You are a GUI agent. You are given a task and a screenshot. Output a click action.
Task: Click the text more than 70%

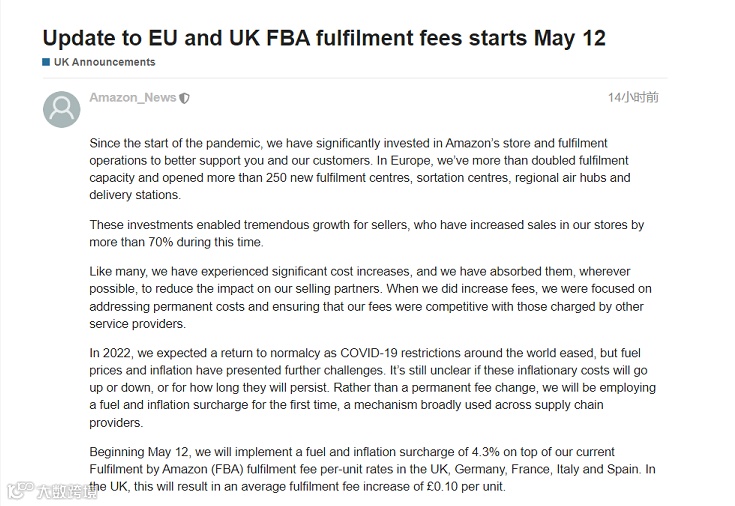click(x=125, y=242)
